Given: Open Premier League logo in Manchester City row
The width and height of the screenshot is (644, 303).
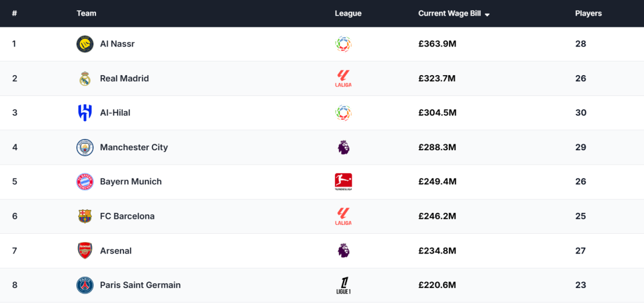Looking at the screenshot, I should point(343,147).
